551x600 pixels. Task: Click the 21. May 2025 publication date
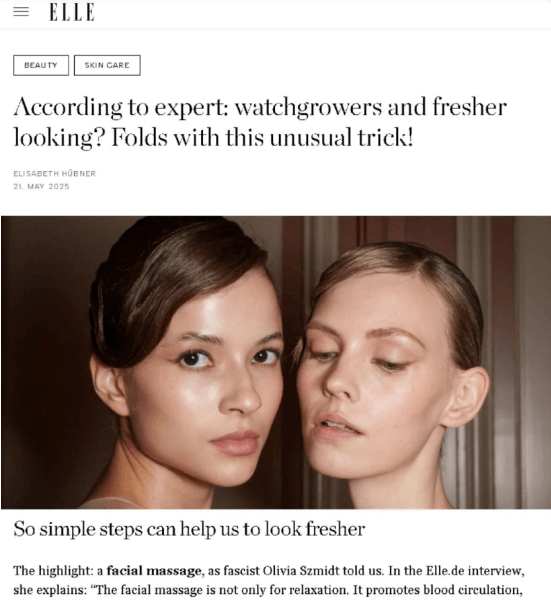point(41,186)
